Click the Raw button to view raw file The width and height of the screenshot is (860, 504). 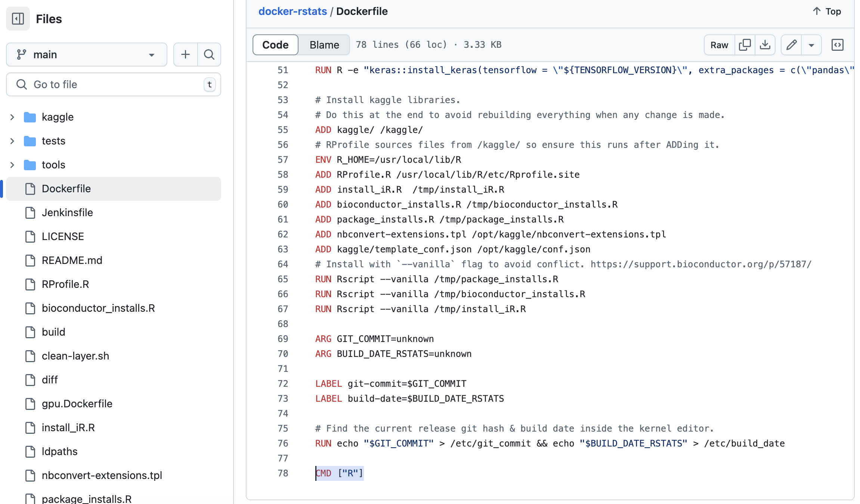pyautogui.click(x=719, y=44)
